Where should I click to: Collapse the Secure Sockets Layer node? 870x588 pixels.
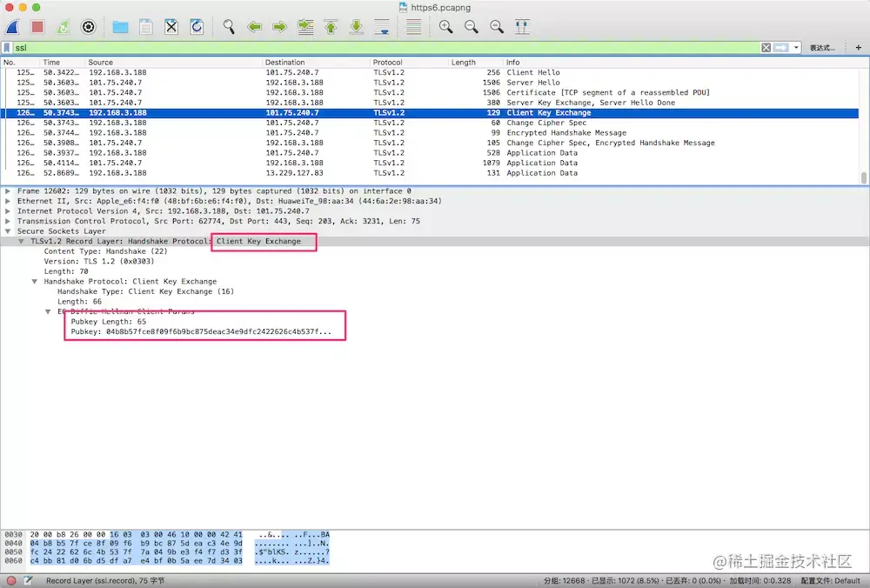[x=8, y=231]
